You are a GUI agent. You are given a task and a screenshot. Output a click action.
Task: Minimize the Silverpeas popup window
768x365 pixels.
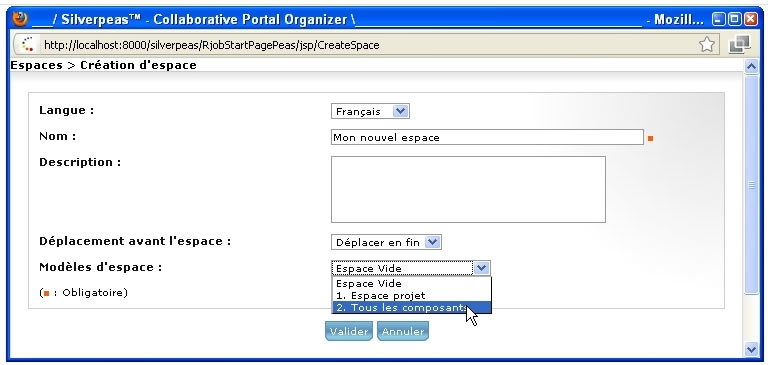click(719, 19)
